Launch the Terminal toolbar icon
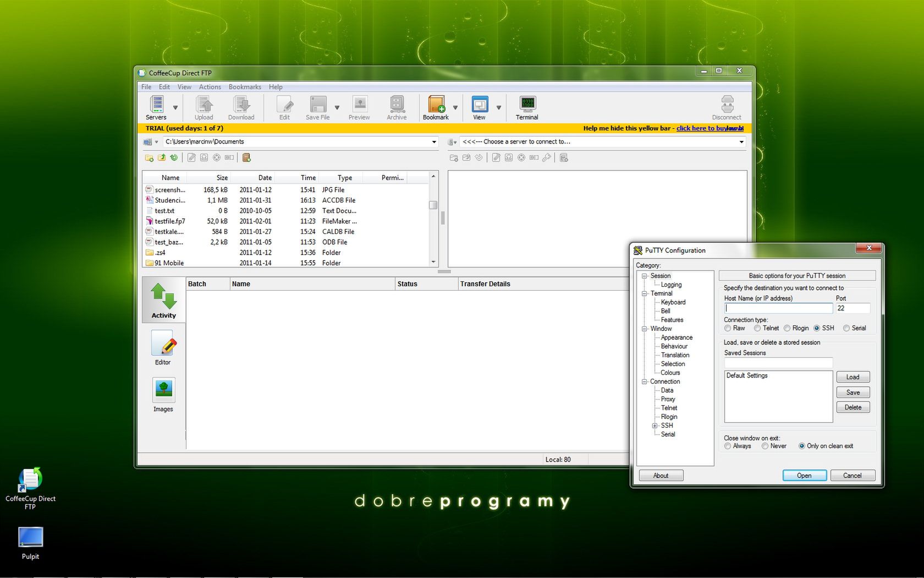Image resolution: width=924 pixels, height=578 pixels. 527,107
